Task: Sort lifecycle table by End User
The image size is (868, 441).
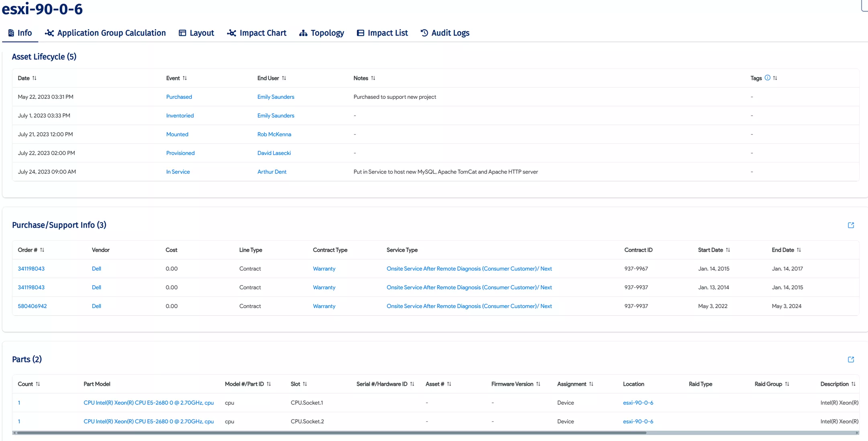Action: click(284, 78)
